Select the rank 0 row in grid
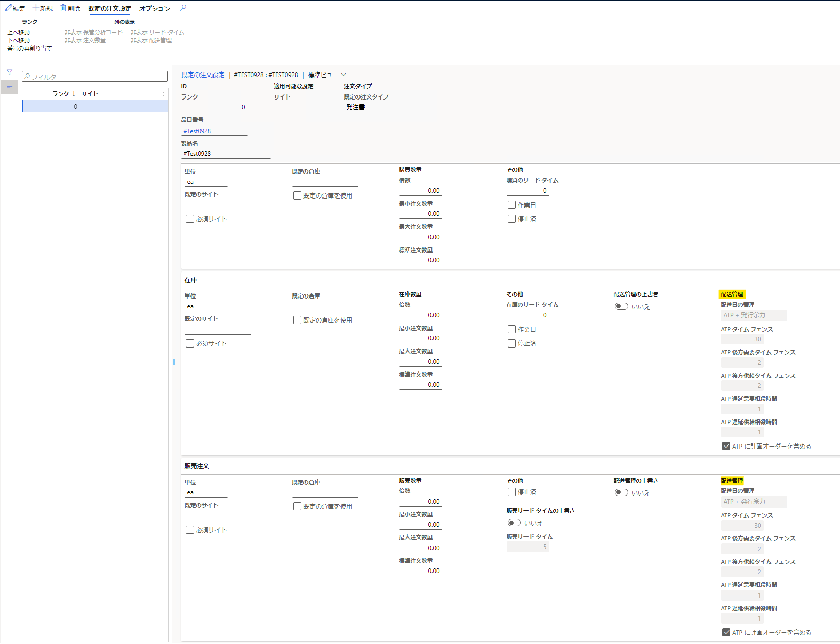The width and height of the screenshot is (840, 644). click(95, 107)
